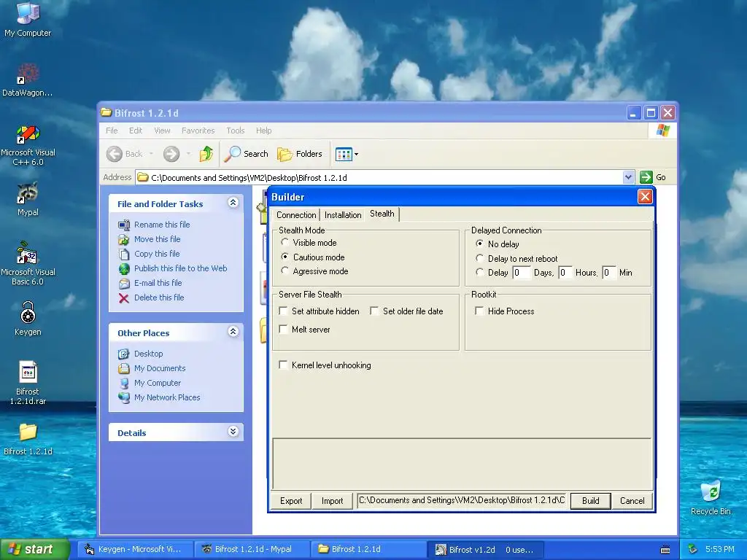Click Rename this file task
The image size is (747, 560).
click(x=161, y=225)
